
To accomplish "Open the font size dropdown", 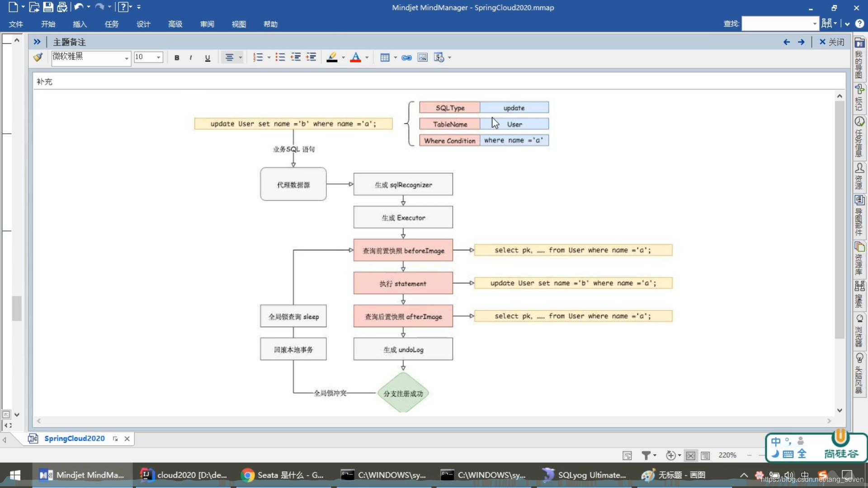I will point(158,57).
